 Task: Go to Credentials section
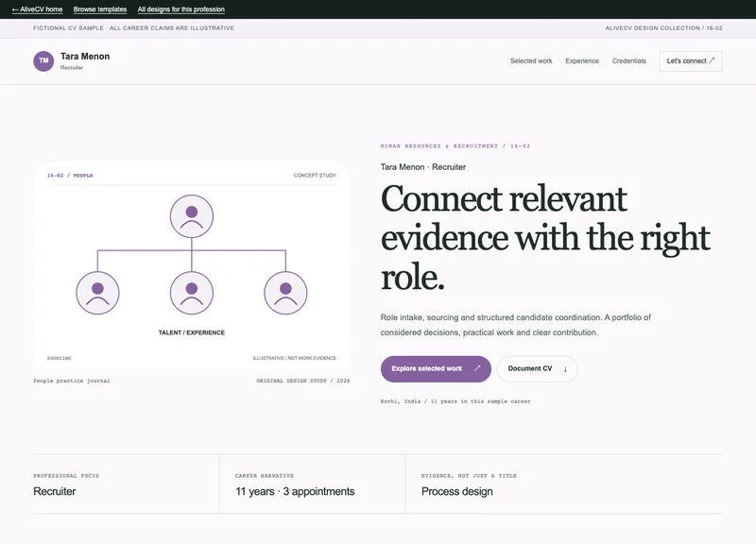[x=628, y=61]
